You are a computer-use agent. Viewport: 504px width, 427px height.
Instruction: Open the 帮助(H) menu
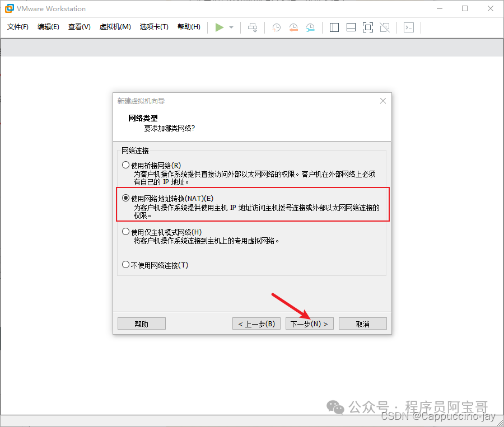point(189,27)
